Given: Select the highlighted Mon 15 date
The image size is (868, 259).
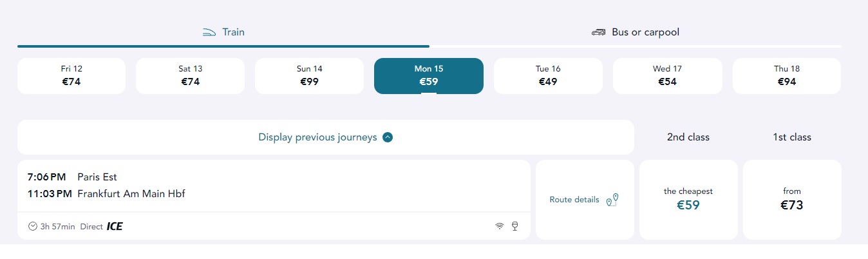Looking at the screenshot, I should tap(428, 75).
